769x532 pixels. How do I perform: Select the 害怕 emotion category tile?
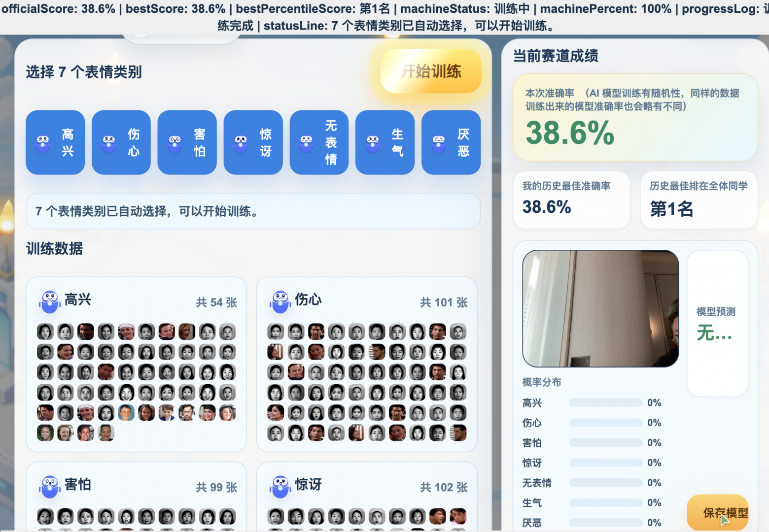click(x=187, y=142)
